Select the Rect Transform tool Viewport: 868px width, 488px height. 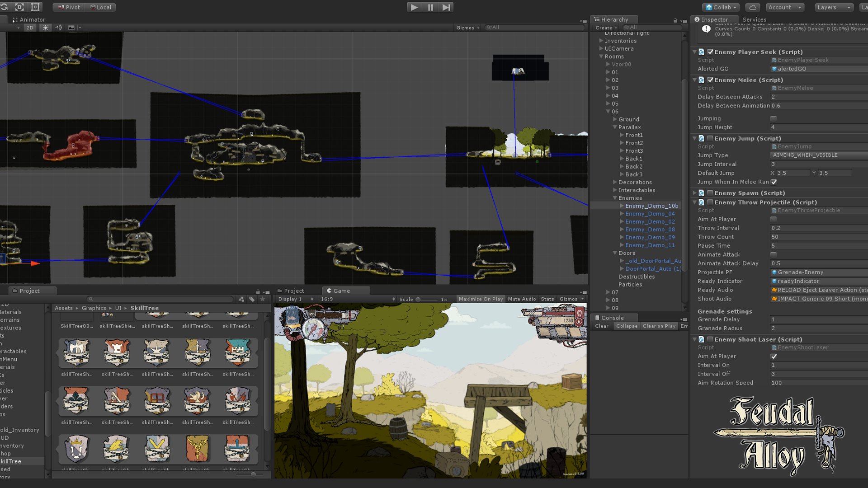pos(35,7)
